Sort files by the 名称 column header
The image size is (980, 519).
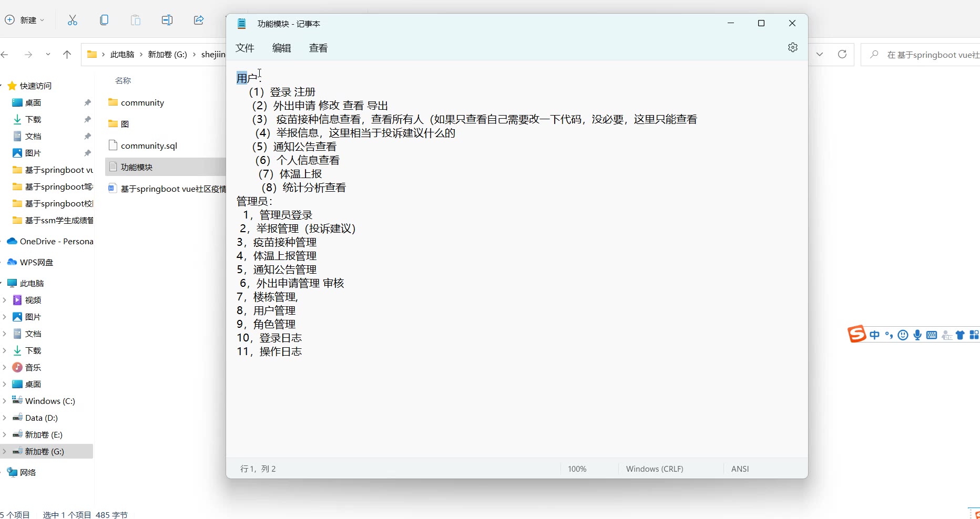click(123, 80)
